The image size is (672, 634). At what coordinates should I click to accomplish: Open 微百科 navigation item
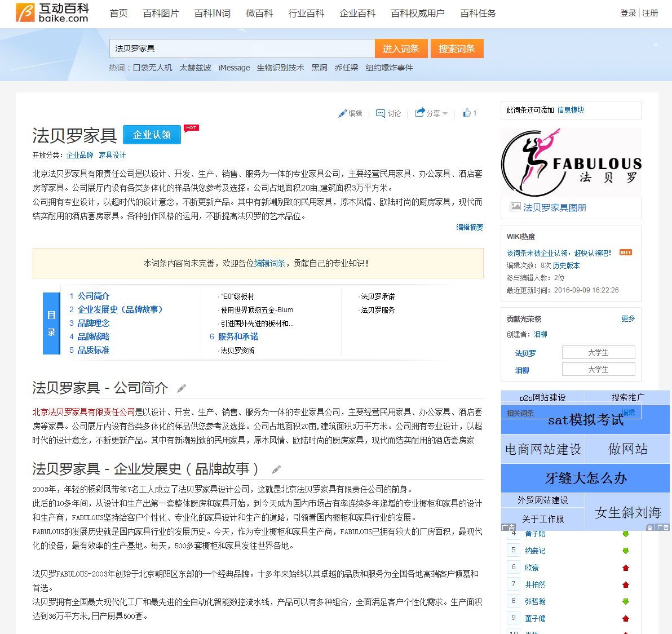point(259,14)
